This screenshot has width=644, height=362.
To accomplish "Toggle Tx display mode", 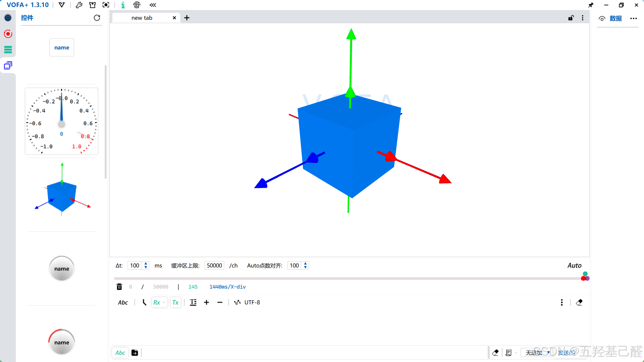I will 175,302.
